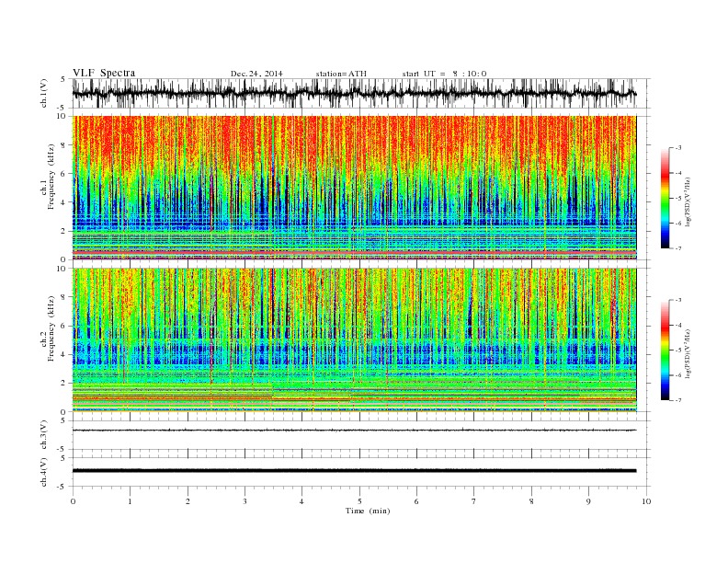Screen dimensions: 728x563
Task: Click the "ch.3(V)" axis label
Action: point(44,435)
